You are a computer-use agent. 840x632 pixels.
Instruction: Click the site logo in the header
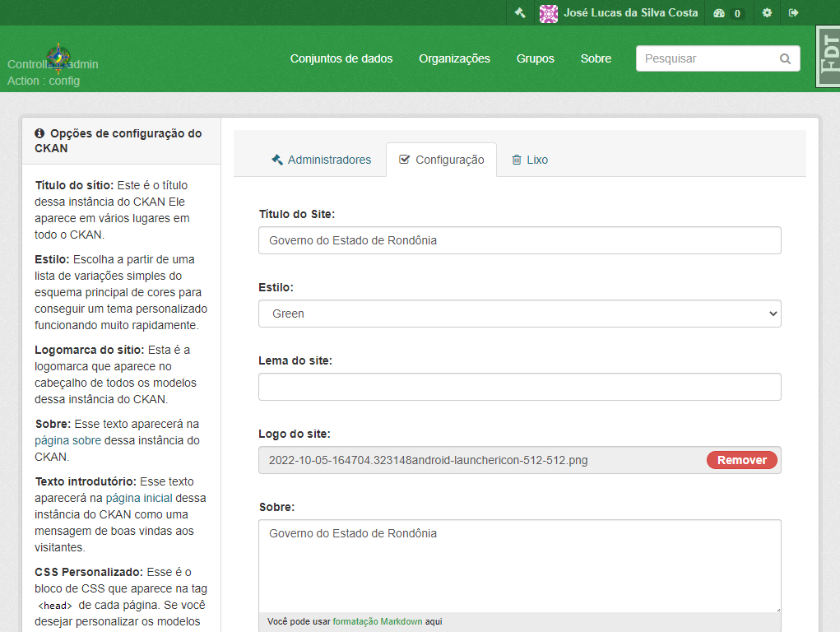(x=58, y=58)
